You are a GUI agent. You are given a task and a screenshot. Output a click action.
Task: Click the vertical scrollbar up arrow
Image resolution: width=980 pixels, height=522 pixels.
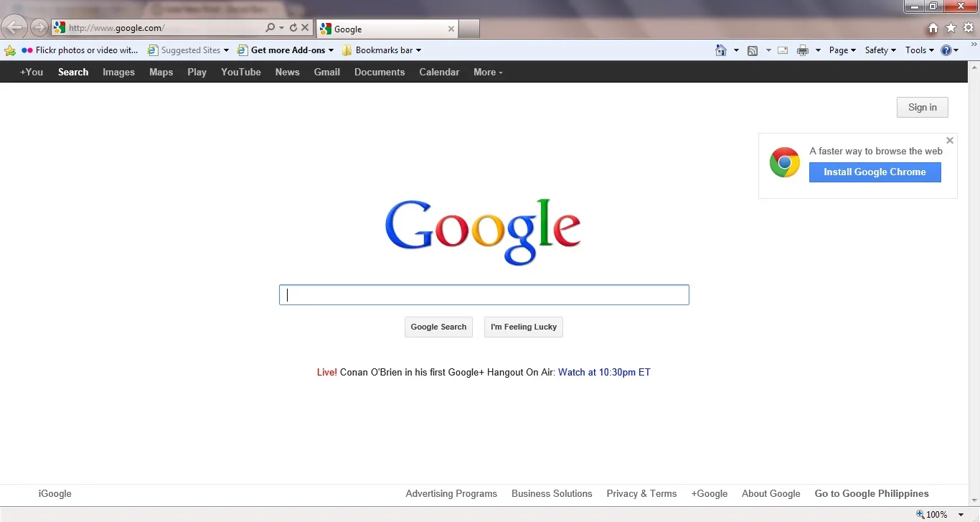click(x=974, y=67)
